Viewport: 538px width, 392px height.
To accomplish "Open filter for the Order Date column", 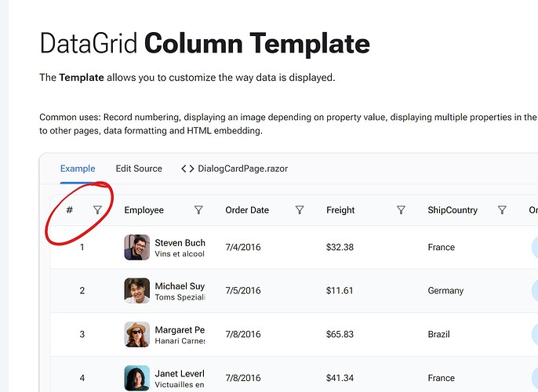I will point(300,210).
